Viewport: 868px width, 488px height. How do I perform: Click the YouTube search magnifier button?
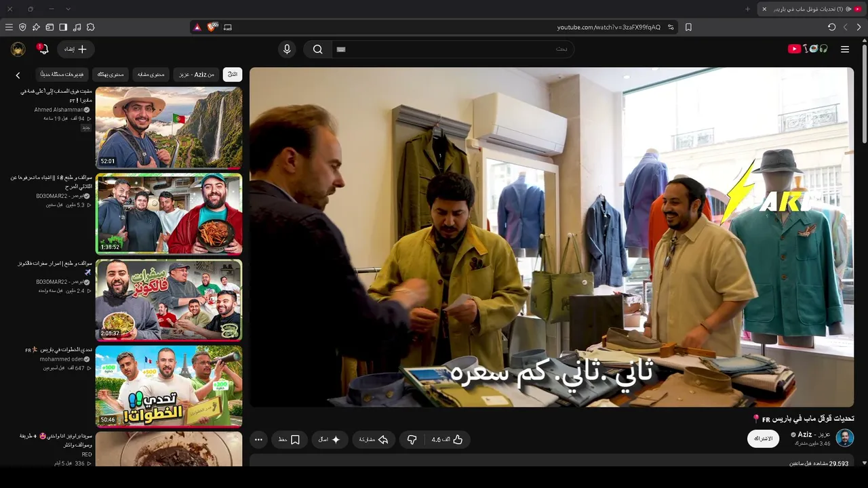point(317,49)
